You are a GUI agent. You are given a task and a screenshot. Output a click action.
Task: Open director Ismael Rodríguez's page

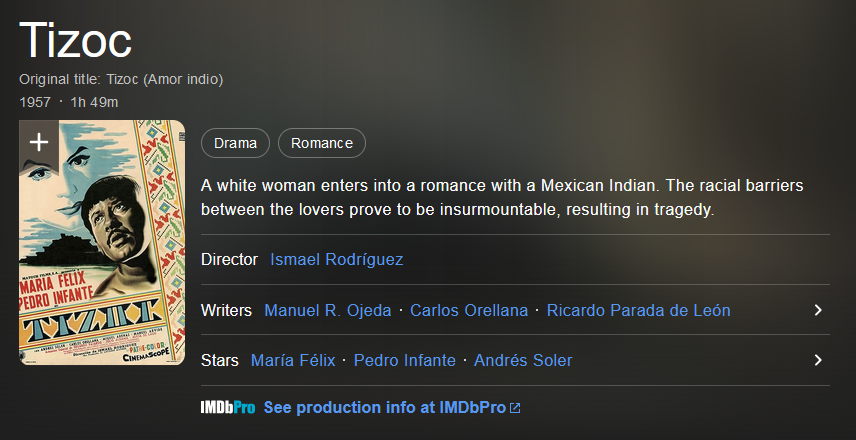click(336, 259)
